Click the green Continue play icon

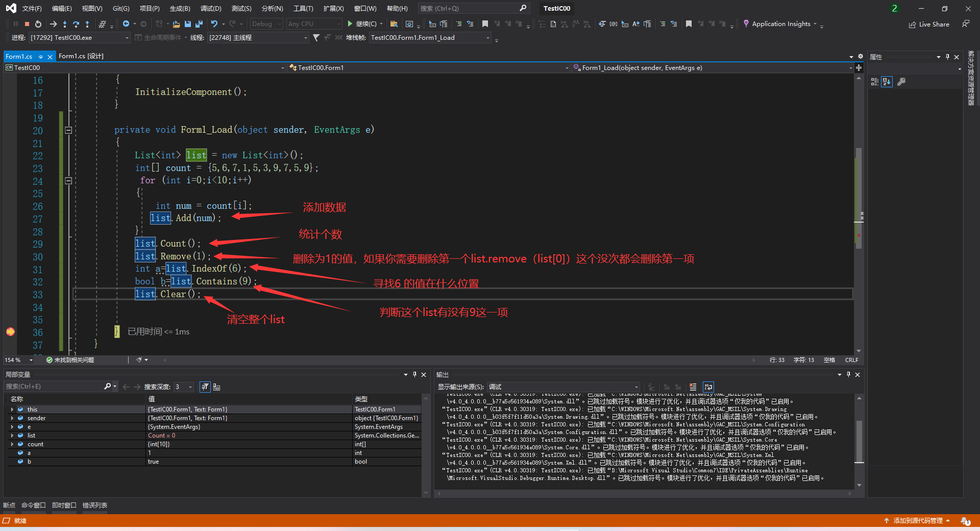coord(350,24)
